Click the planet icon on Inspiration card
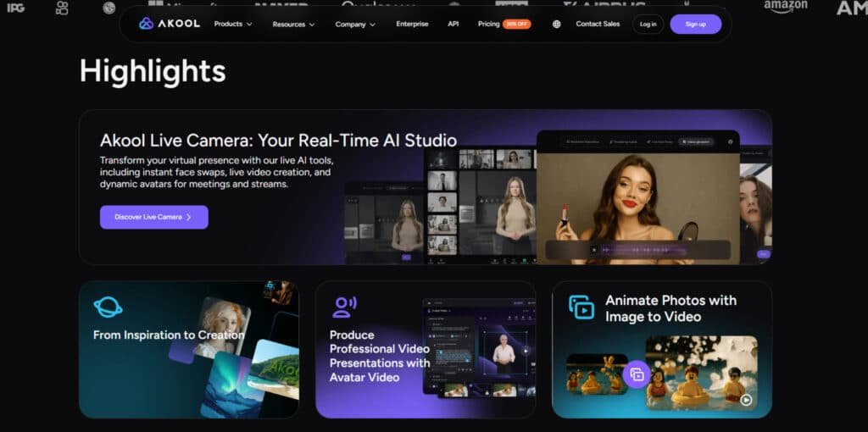This screenshot has width=868, height=432. pyautogui.click(x=108, y=307)
